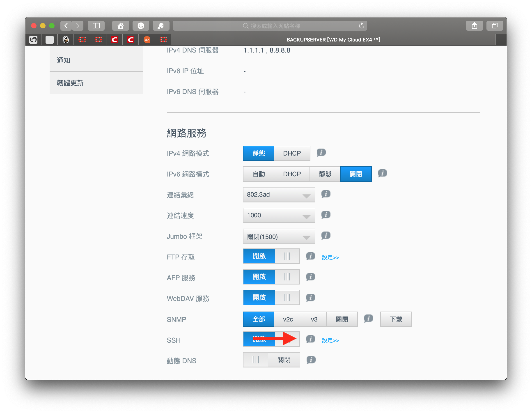Open info icon for 動態 DNS
Viewport: 532px width, 413px height.
(311, 360)
